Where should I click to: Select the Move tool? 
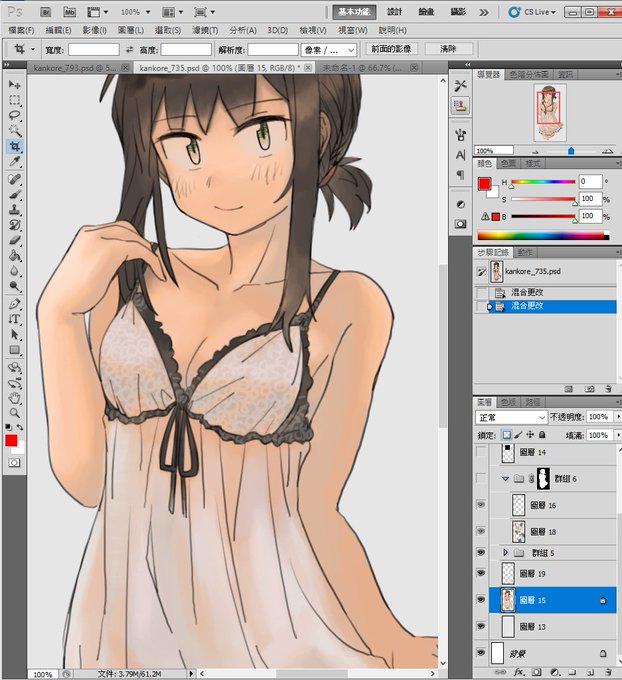click(x=14, y=85)
